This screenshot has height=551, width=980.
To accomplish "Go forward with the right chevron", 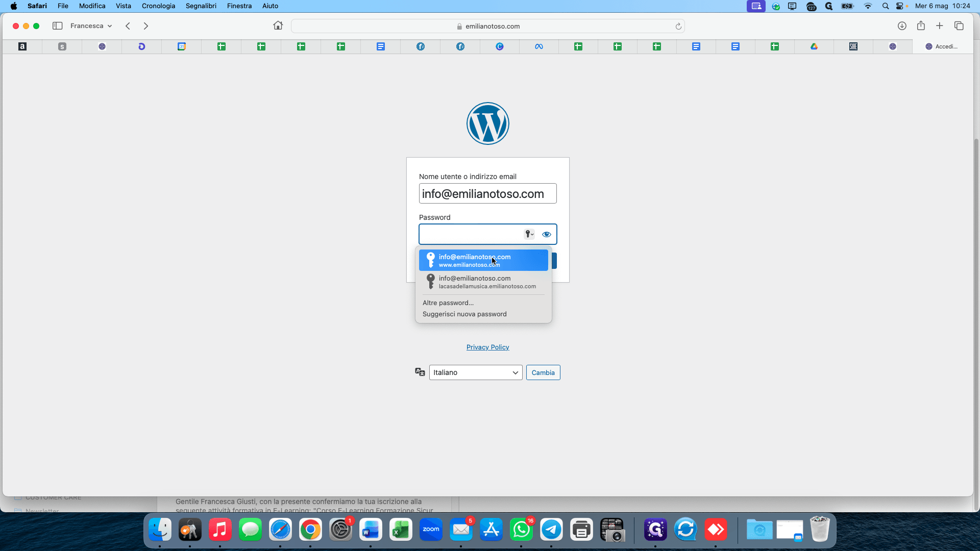I will tap(146, 26).
